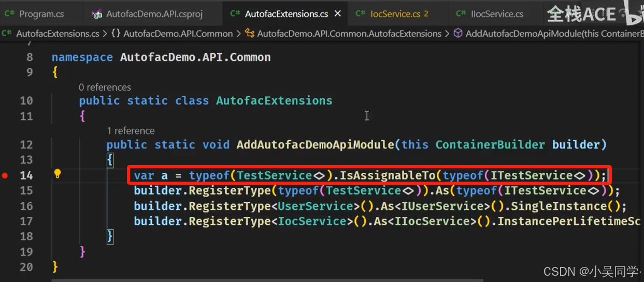Click 'SingleInstance' call on line 16
Viewport: 644px width, 282px height.
(x=559, y=206)
